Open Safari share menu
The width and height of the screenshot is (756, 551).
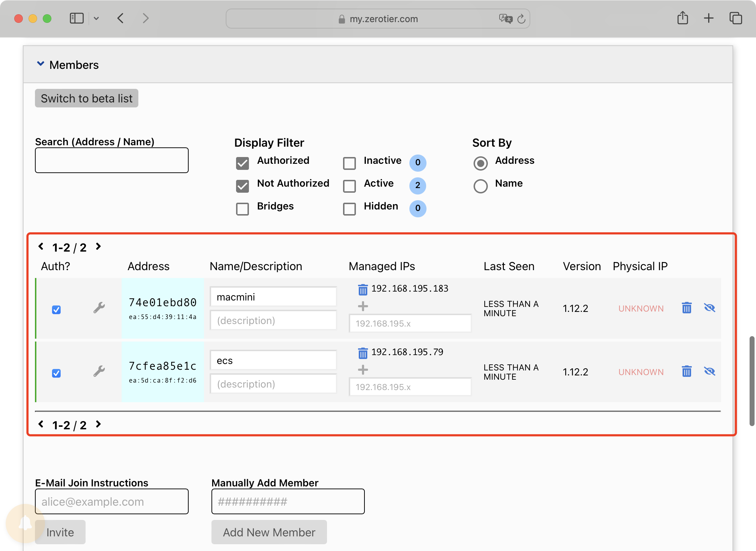683,18
